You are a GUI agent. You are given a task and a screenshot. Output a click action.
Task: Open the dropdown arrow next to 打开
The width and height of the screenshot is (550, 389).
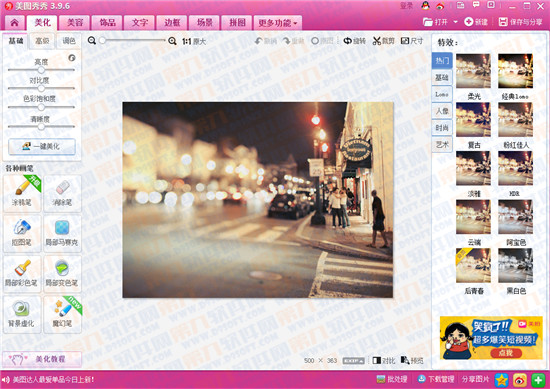[x=456, y=22]
